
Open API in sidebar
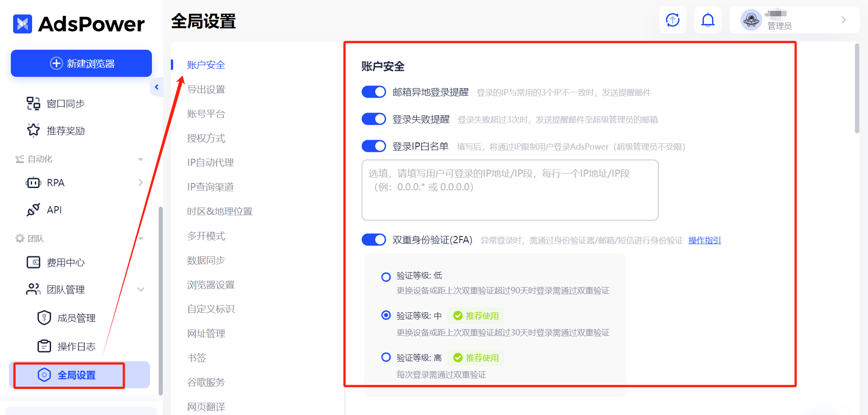[x=54, y=210]
